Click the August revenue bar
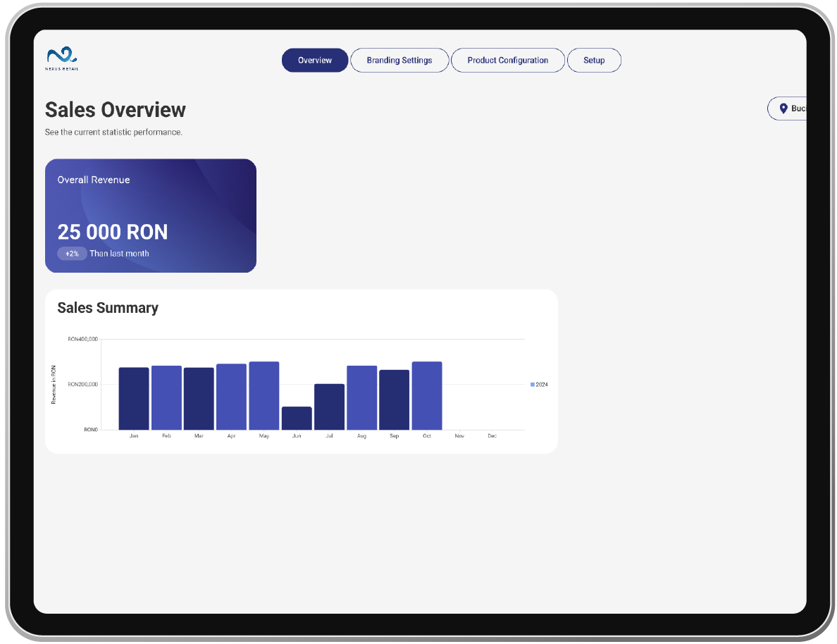Image resolution: width=837 pixels, height=644 pixels. tap(361, 398)
